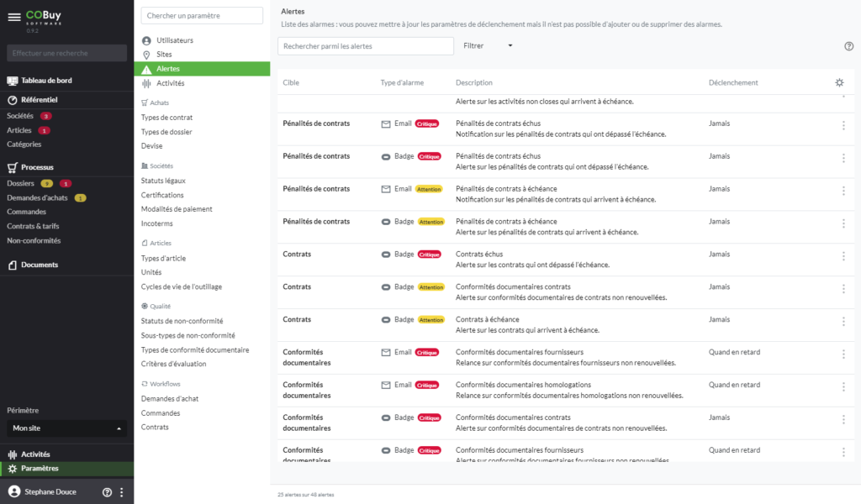Open the table column settings gear icon
The width and height of the screenshot is (861, 504).
838,82
